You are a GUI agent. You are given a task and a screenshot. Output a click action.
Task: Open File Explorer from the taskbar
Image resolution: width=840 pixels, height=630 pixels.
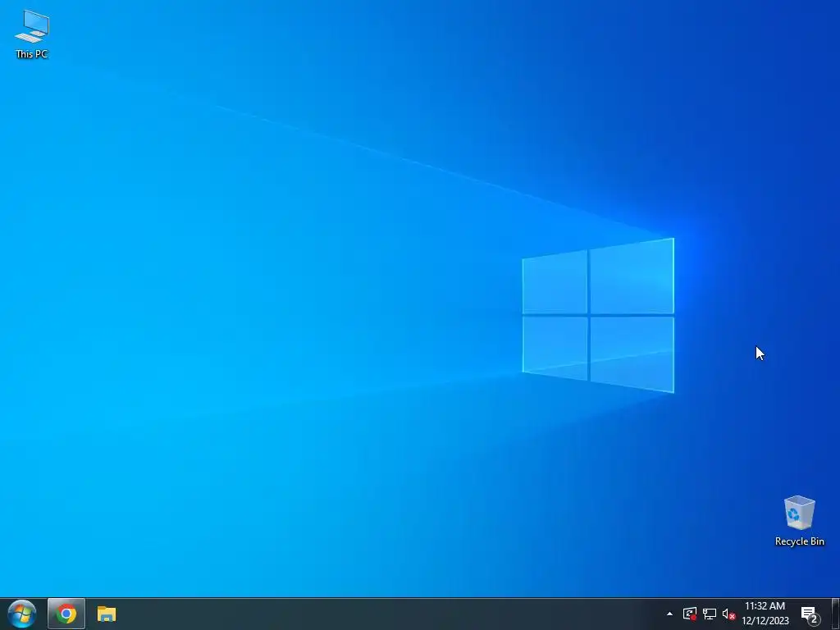tap(107, 614)
